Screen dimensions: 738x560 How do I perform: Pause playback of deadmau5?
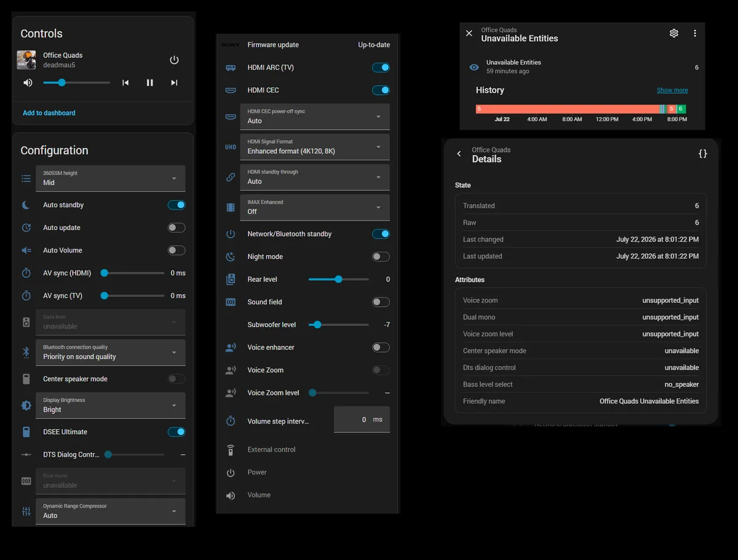149,82
